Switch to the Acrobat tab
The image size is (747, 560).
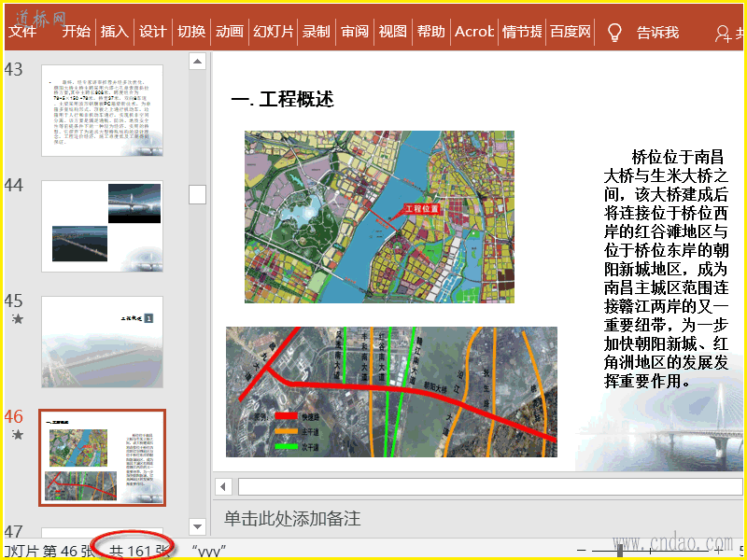(474, 32)
